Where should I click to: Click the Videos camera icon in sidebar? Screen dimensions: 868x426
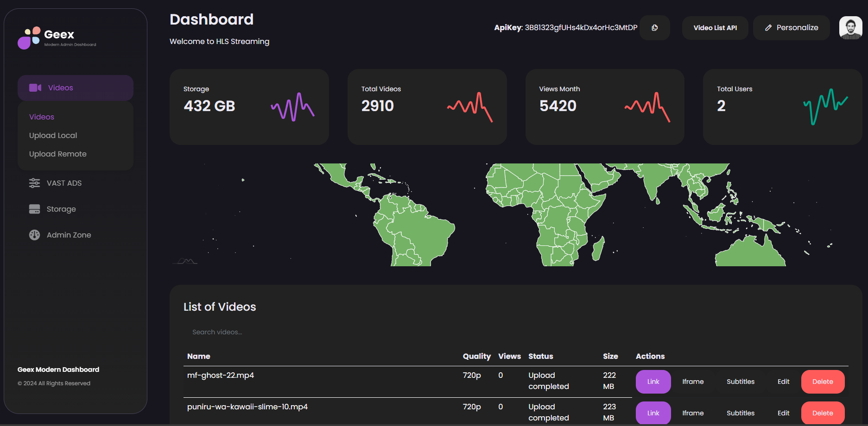tap(35, 88)
